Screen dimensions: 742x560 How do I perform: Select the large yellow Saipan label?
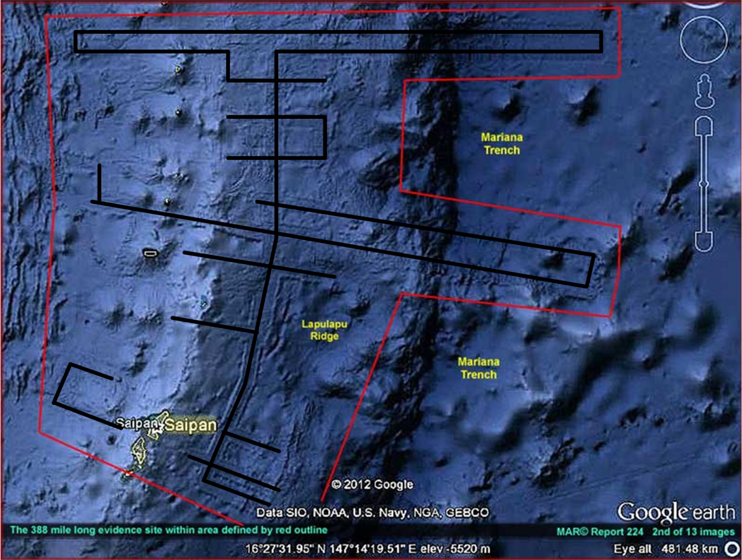(x=190, y=426)
